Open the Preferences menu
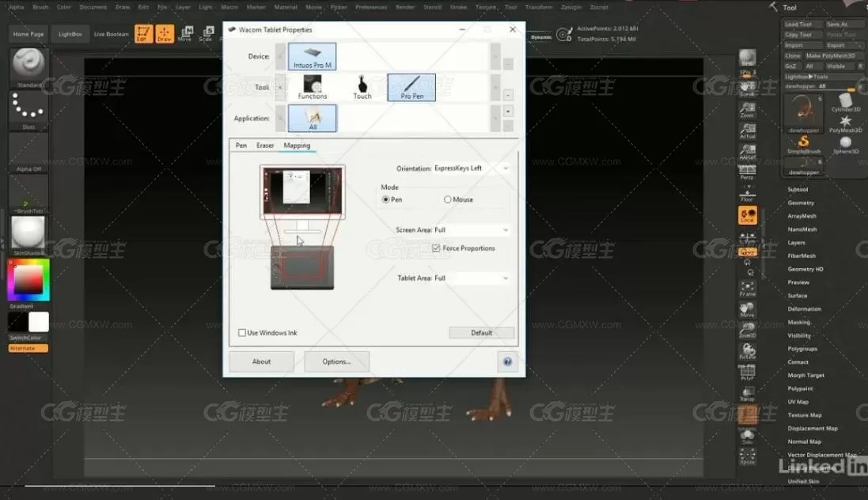Viewport: 868px width, 500px height. pos(371,7)
